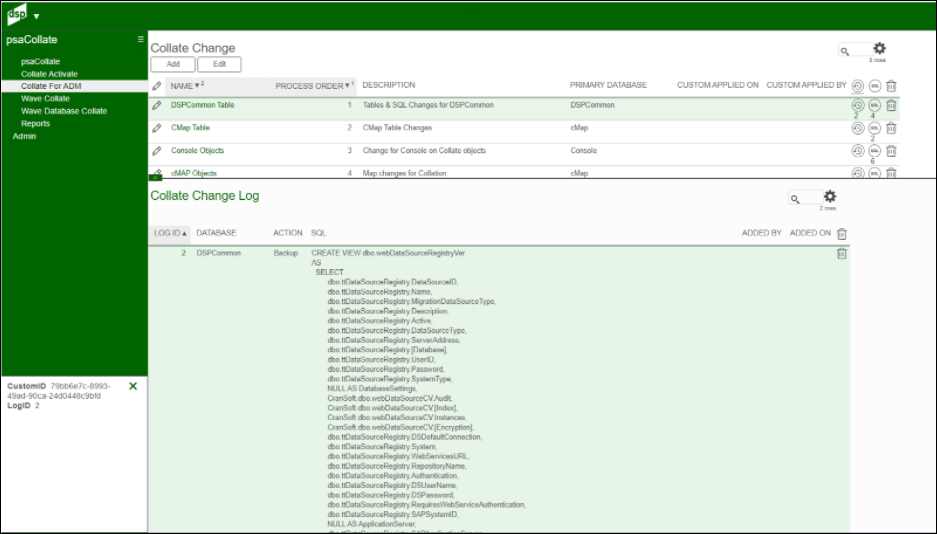Open the Console Objects link
This screenshot has height=534, width=937.
pos(197,151)
